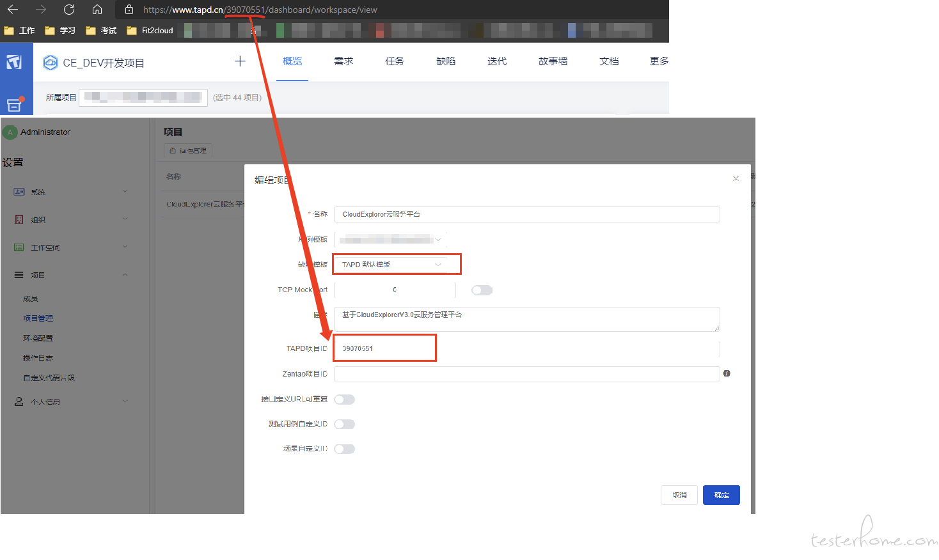Open the browser home page icon
The image size is (939, 560).
[97, 10]
